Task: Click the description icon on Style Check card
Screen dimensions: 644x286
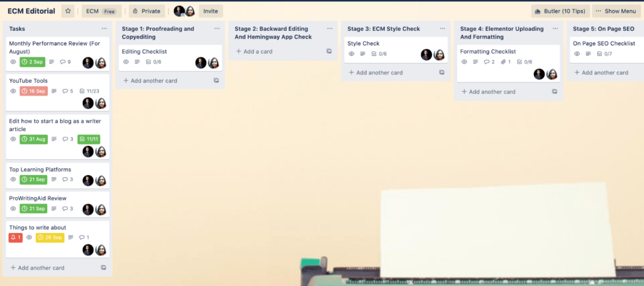Action: point(362,54)
